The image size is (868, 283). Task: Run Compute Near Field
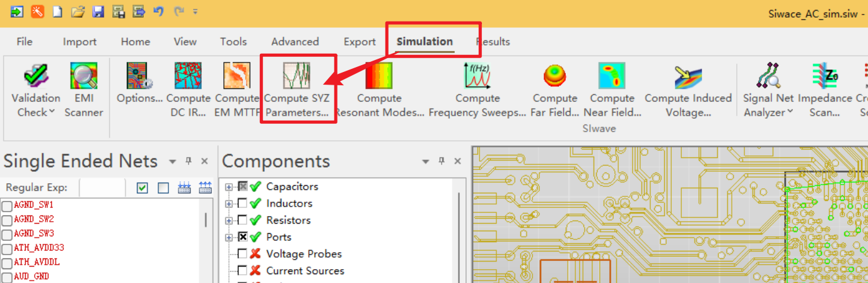pyautogui.click(x=612, y=90)
